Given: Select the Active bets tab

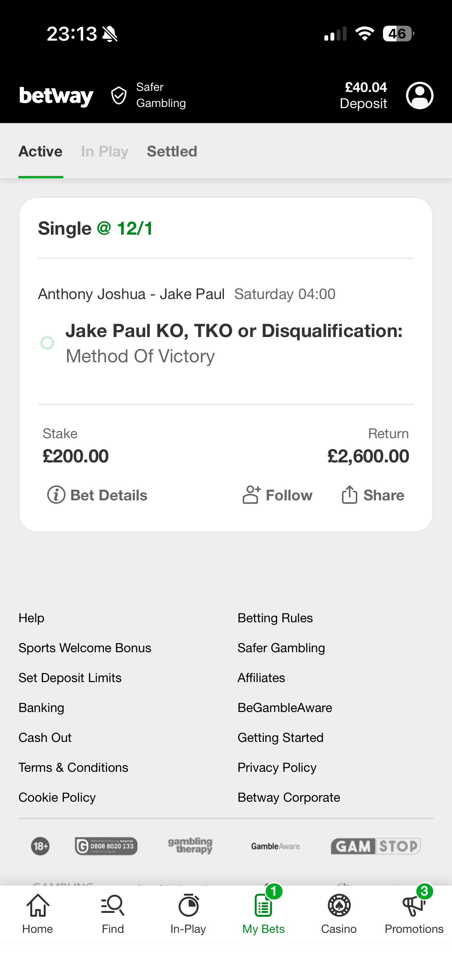Looking at the screenshot, I should point(41,151).
